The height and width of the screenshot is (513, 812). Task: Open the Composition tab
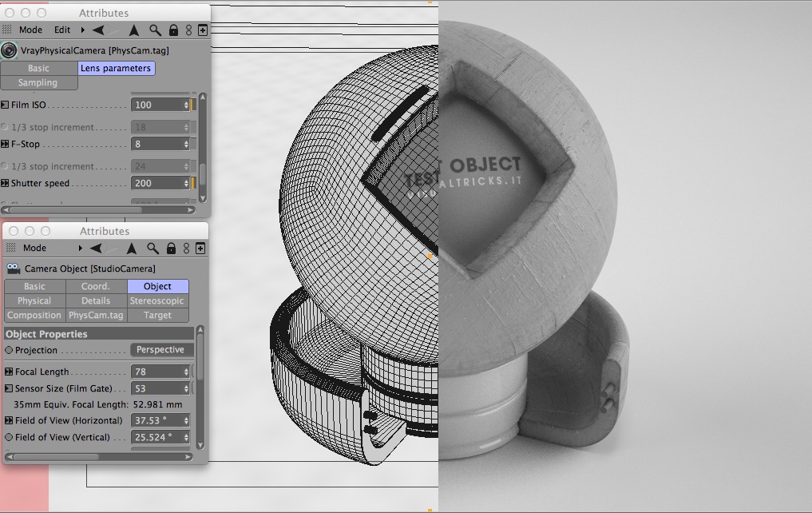click(34, 315)
